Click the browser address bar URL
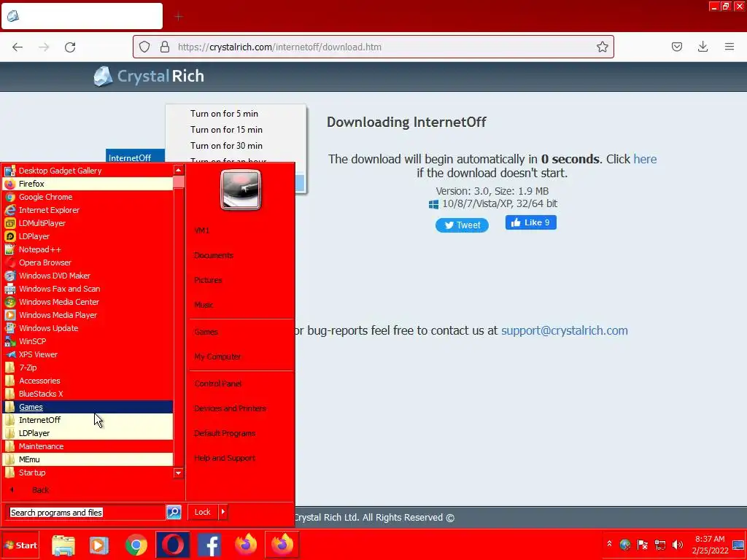The width and height of the screenshot is (747, 560). click(279, 47)
